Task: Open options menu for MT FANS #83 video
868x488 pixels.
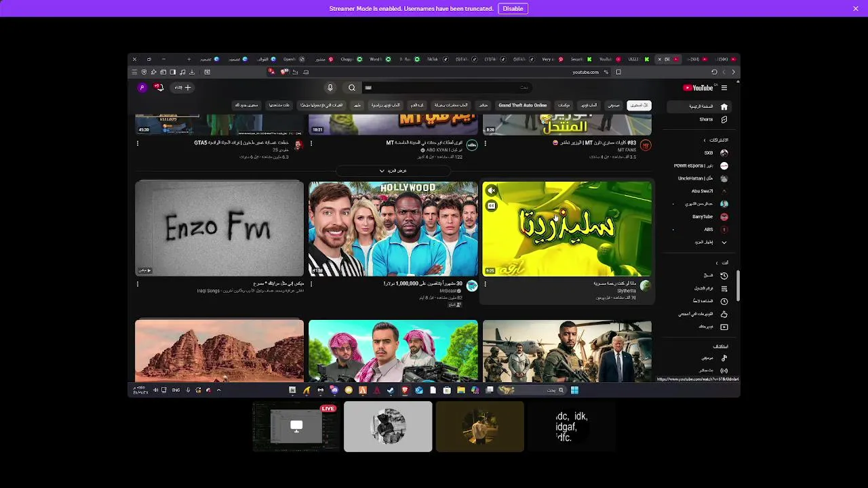Action: tap(485, 143)
